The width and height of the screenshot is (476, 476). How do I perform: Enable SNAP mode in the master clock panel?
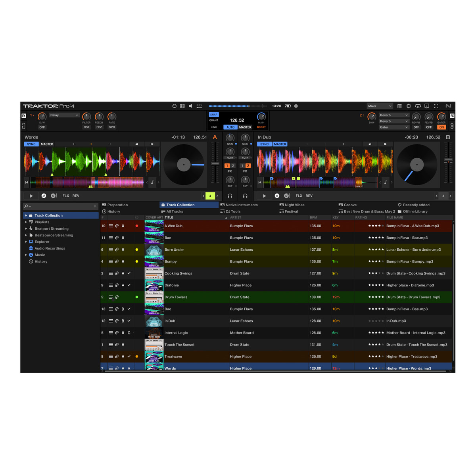pyautogui.click(x=213, y=114)
